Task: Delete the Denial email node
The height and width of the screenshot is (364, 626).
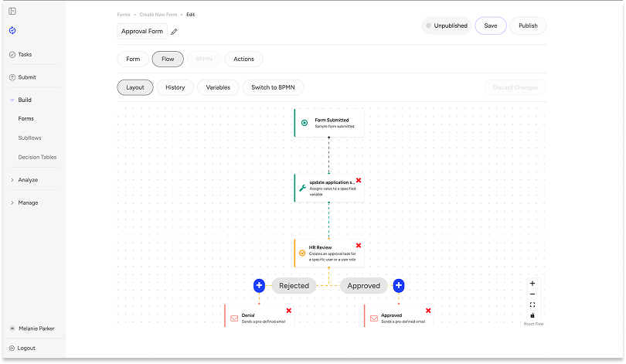Action: 289,311
